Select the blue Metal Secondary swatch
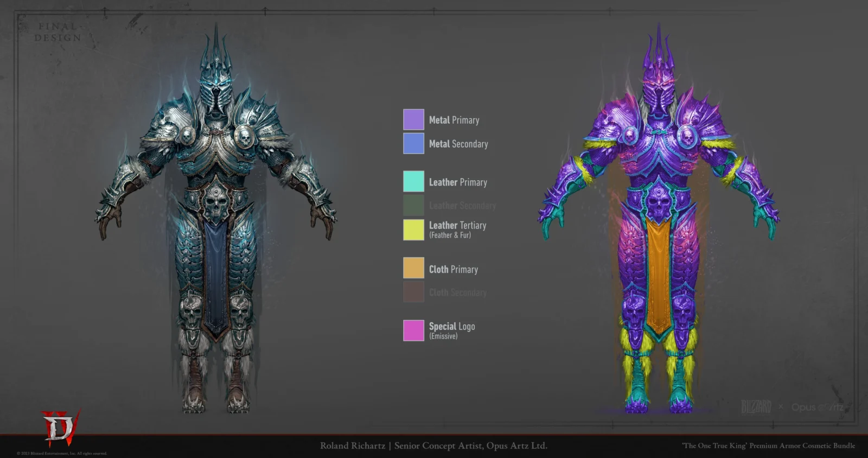868x458 pixels. click(x=413, y=144)
